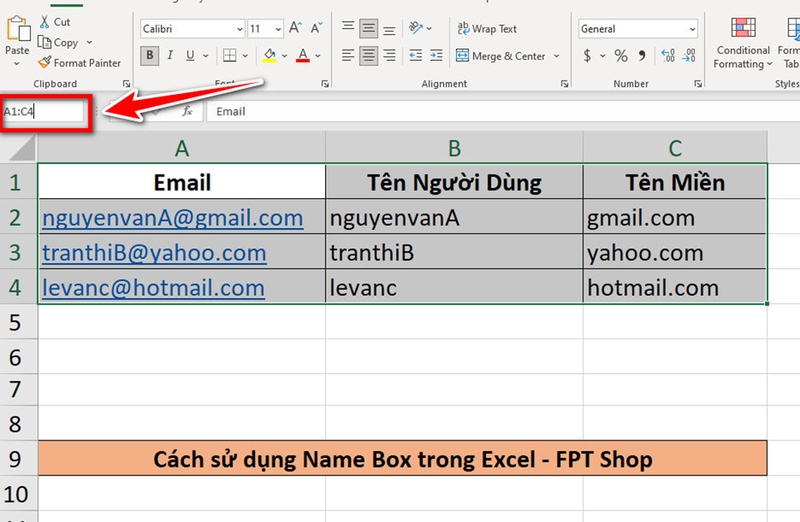Image resolution: width=800 pixels, height=522 pixels.
Task: Select column A header
Action: pyautogui.click(x=182, y=148)
